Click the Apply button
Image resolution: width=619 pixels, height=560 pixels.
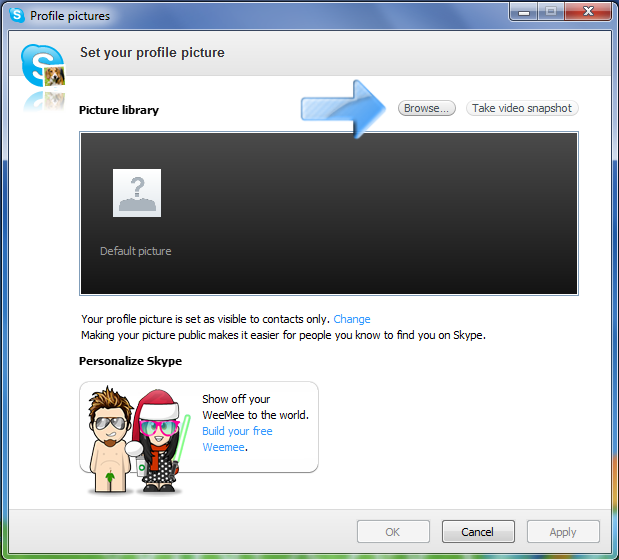(x=563, y=532)
